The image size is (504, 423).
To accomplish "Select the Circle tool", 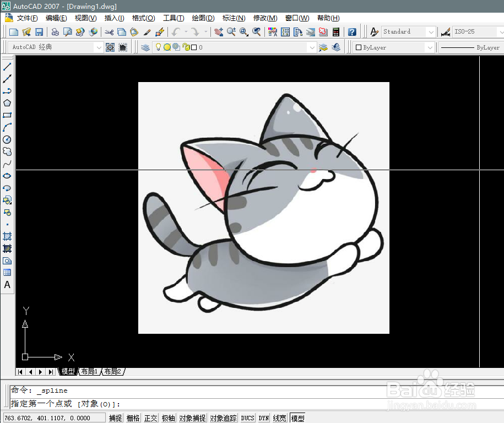I will (7, 139).
